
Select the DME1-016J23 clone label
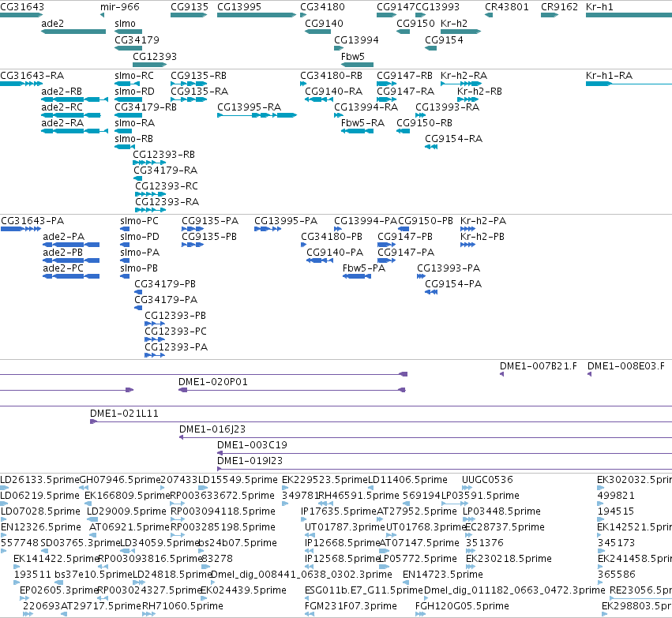(x=212, y=429)
